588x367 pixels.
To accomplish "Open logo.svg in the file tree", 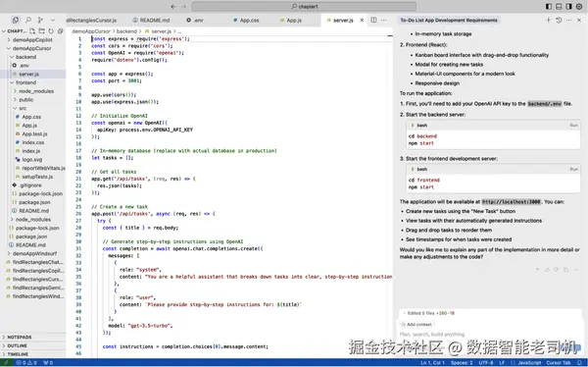I will (32, 159).
